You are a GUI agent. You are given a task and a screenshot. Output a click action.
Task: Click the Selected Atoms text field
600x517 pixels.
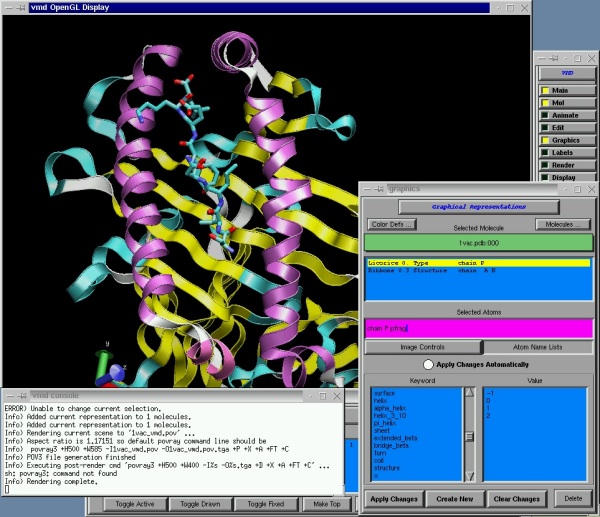point(479,328)
